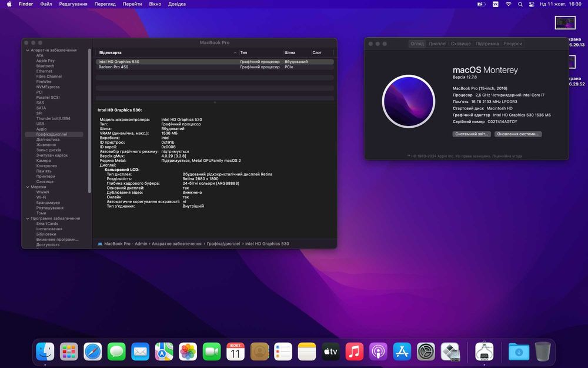Open the Перегляд menu
Image resolution: width=588 pixels, height=368 pixels.
tap(105, 4)
